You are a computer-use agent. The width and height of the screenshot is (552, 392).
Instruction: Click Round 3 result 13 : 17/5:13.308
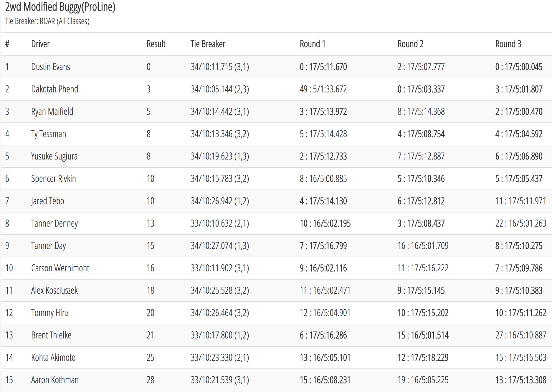[521, 380]
